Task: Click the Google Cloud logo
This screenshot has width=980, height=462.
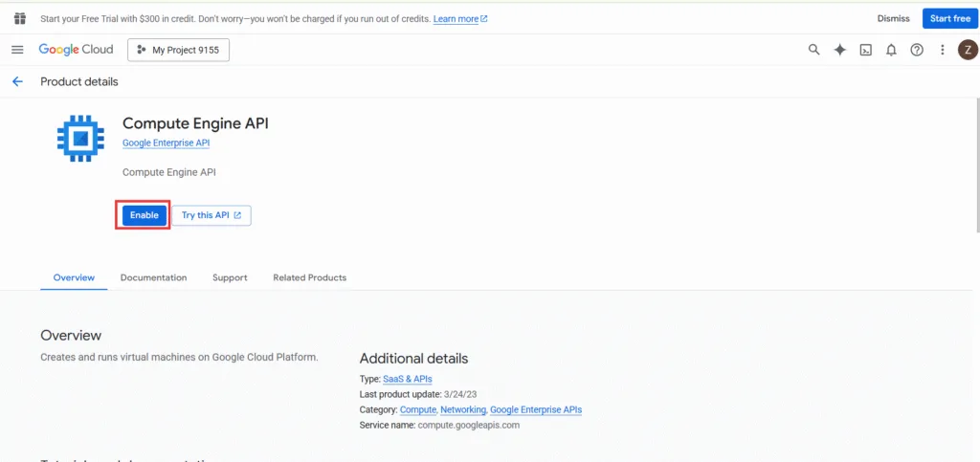Action: pos(76,50)
